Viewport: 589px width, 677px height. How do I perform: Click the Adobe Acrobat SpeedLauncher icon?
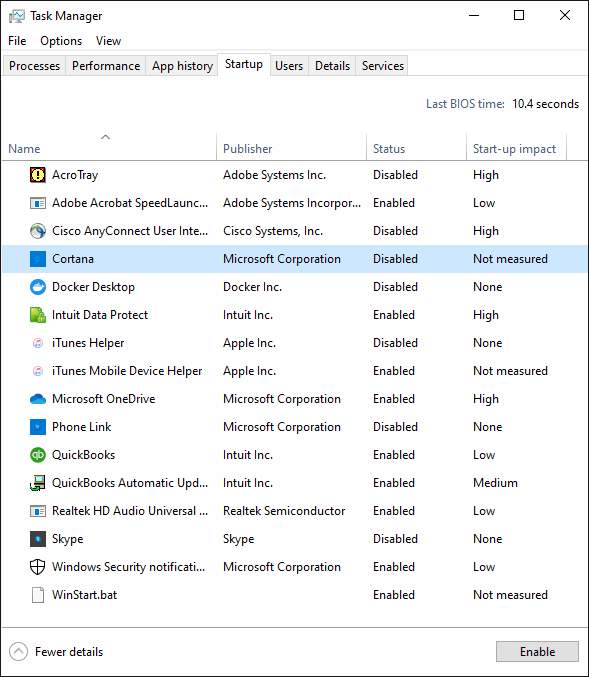coord(38,203)
